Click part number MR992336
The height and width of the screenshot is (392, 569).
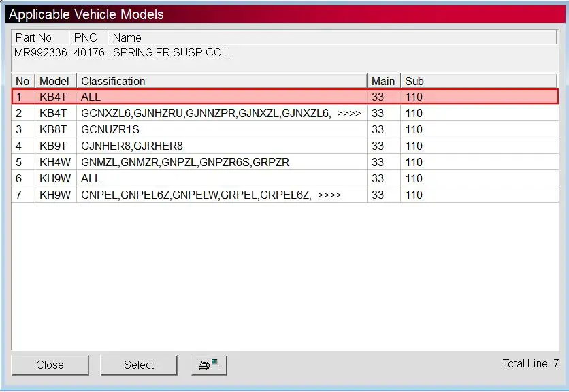pyautogui.click(x=41, y=53)
